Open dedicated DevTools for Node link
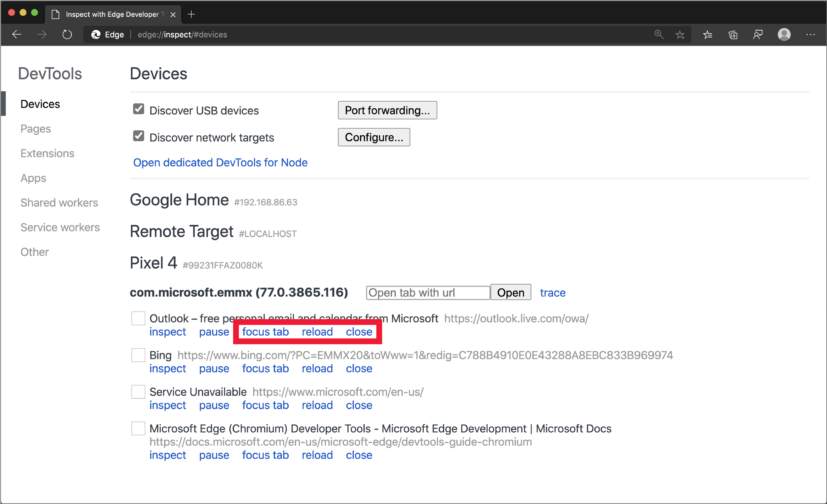Image resolution: width=827 pixels, height=504 pixels. [x=220, y=162]
